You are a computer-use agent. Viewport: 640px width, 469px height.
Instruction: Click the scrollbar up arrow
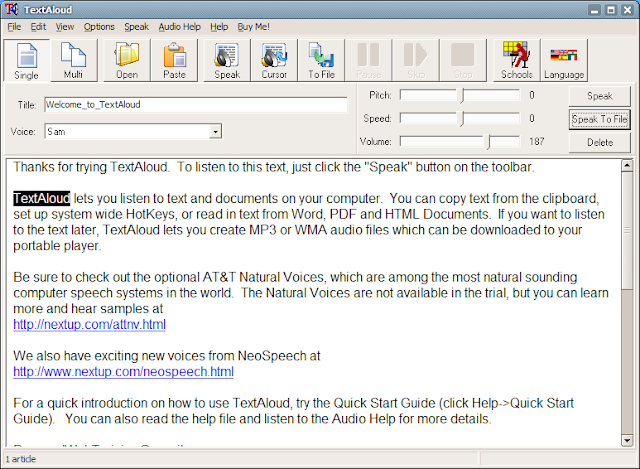tap(627, 166)
